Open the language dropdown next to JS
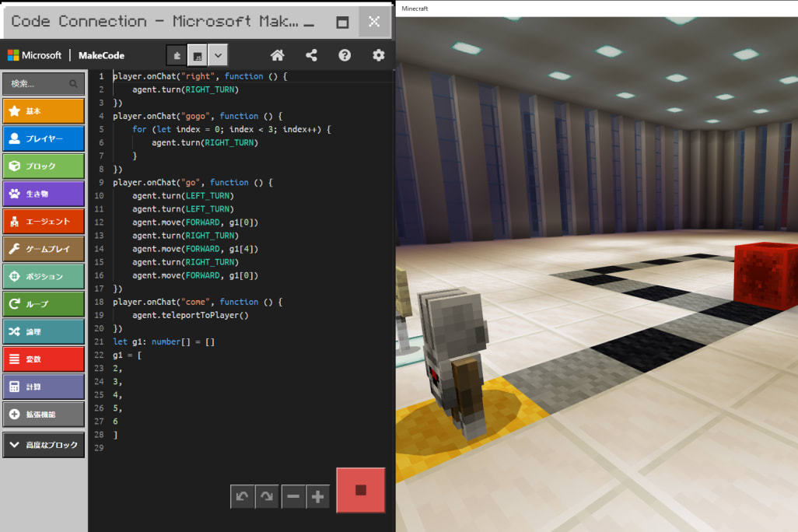798x532 pixels. (x=218, y=55)
